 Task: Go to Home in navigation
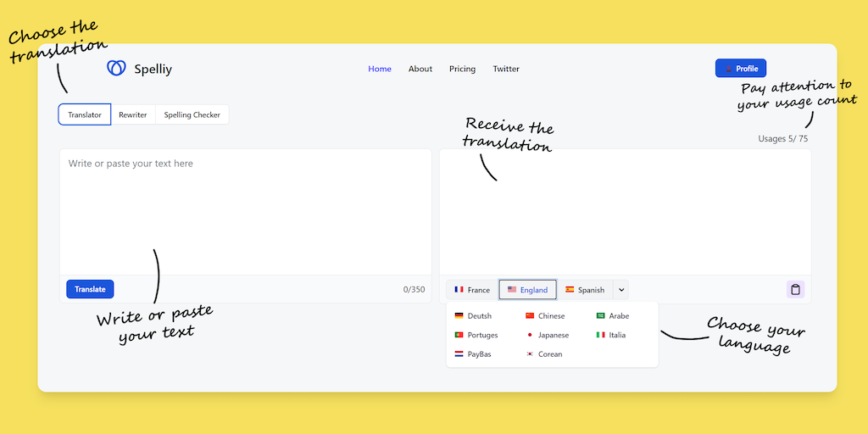[x=380, y=69]
